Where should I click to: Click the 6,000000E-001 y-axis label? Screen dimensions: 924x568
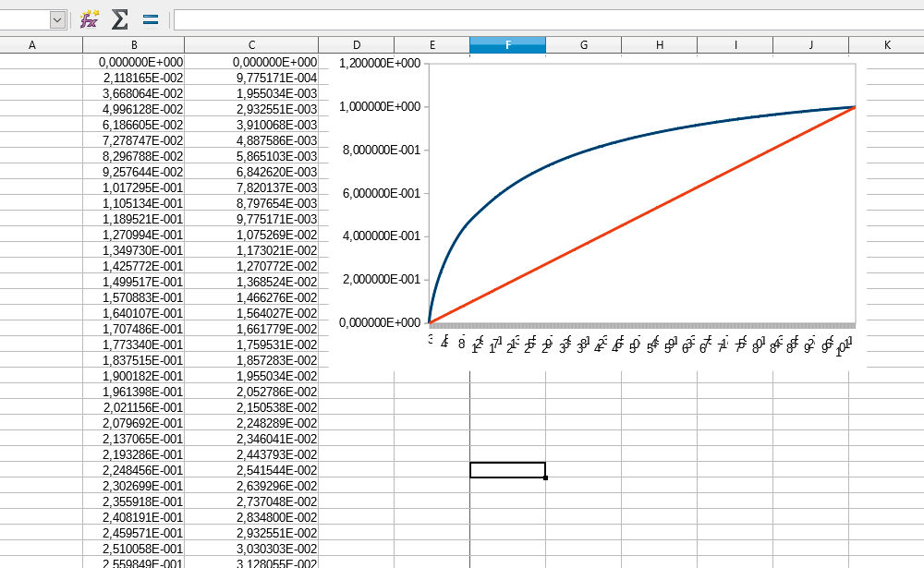pos(380,193)
